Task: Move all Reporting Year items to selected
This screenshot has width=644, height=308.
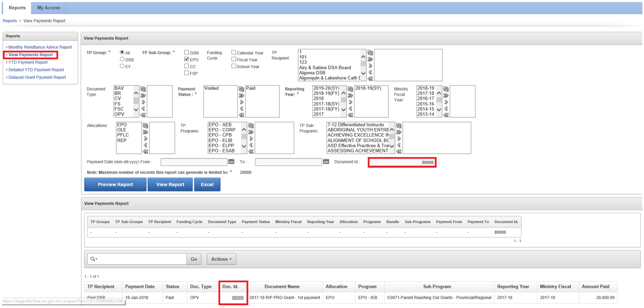Action: pos(350,95)
